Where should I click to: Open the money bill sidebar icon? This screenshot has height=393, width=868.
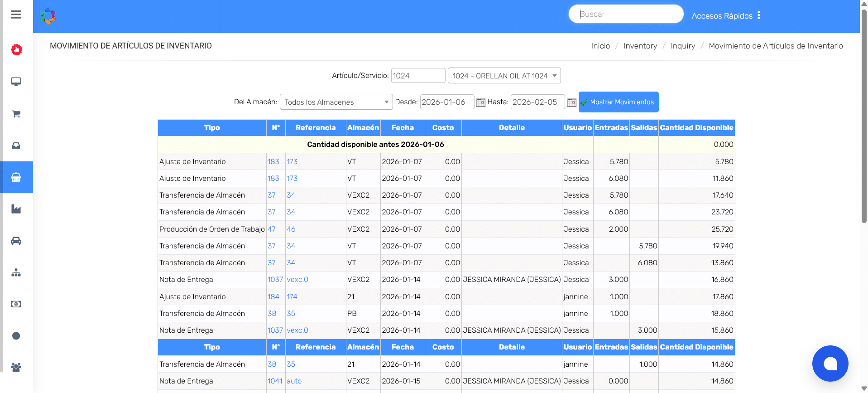point(16,304)
